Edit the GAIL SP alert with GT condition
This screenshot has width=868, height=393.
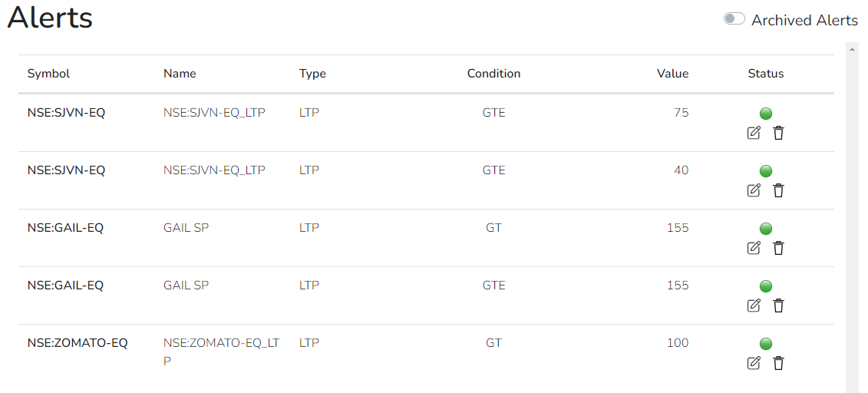[x=754, y=248]
